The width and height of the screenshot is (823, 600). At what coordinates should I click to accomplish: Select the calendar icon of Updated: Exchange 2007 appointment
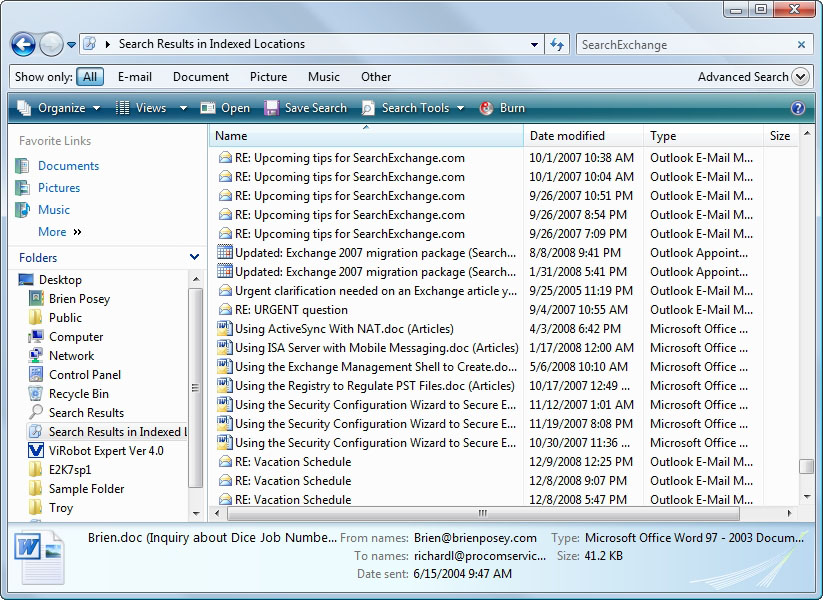[x=225, y=253]
